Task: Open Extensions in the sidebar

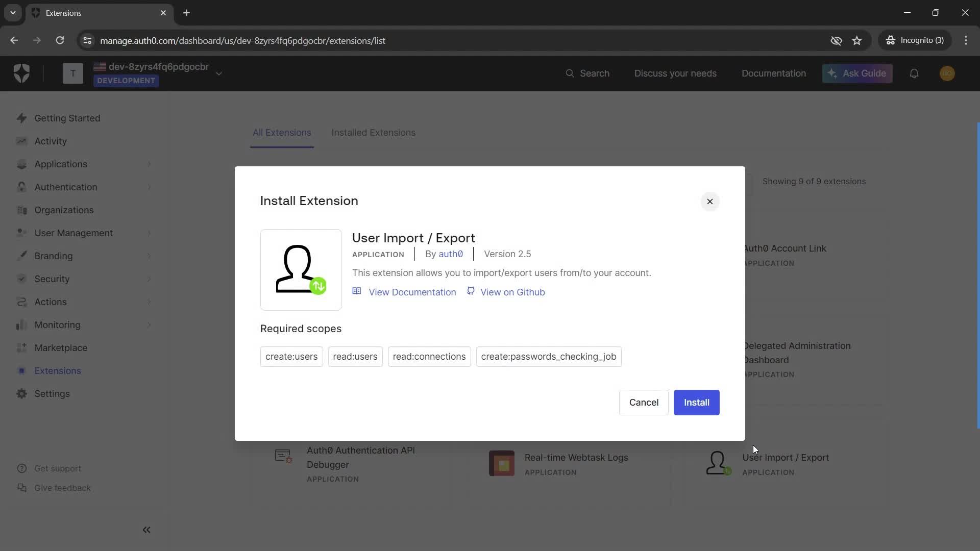Action: pos(58,371)
